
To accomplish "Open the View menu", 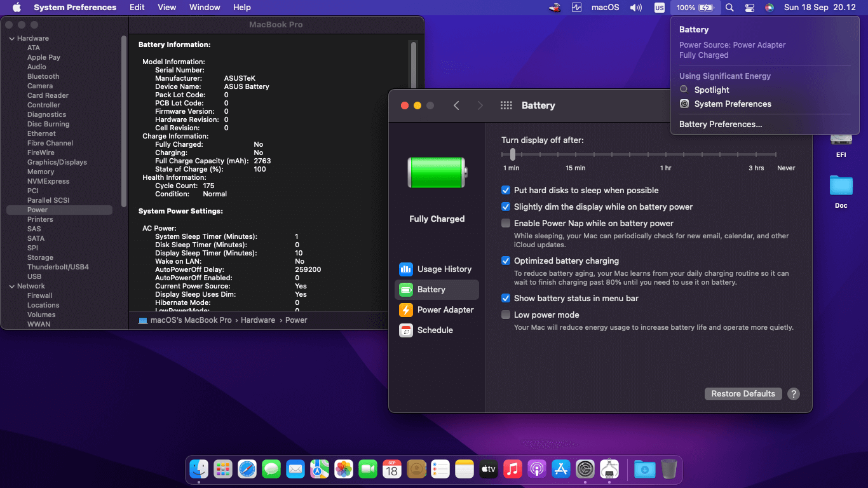I will click(x=167, y=8).
